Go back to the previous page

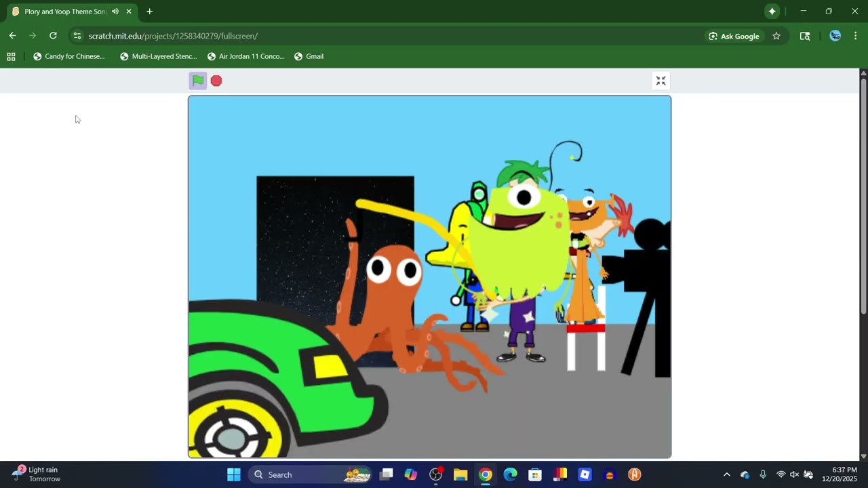tap(12, 36)
